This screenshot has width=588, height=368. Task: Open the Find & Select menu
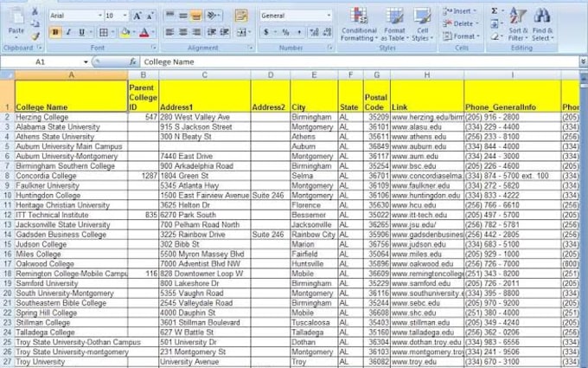click(542, 24)
